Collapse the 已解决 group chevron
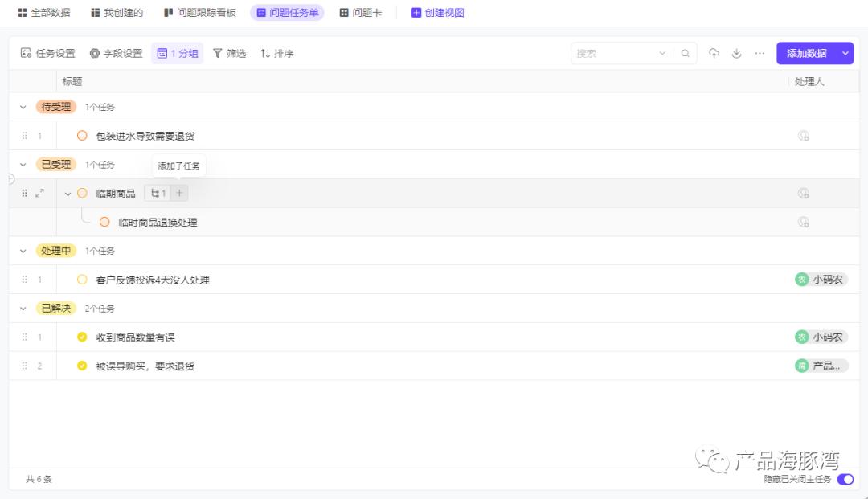 [23, 309]
